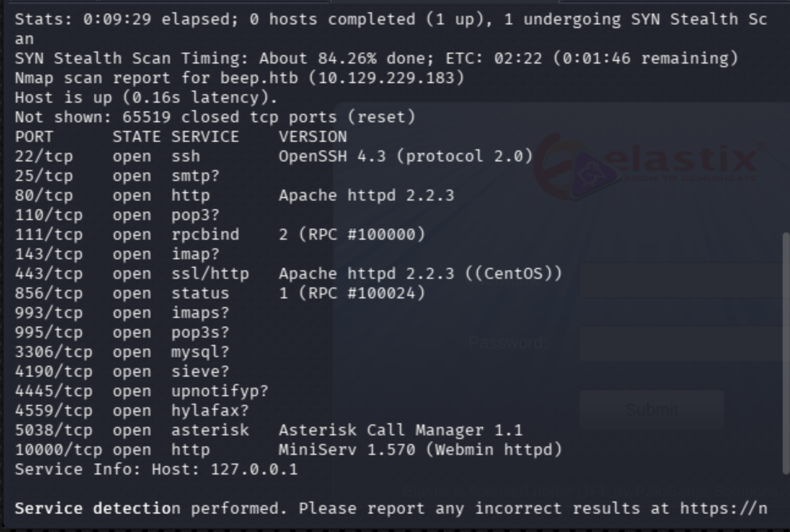Click the PORT column header
Screen dimensions: 790x532
34,136
